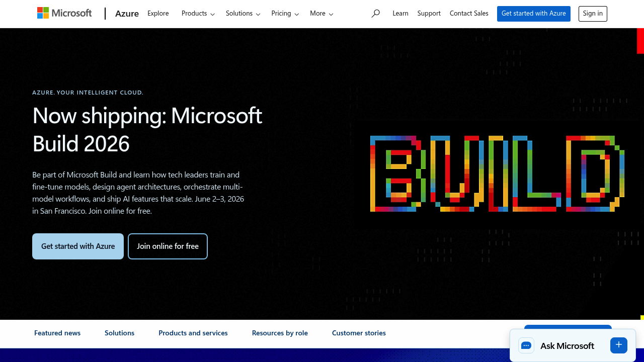
Task: Click the colorful BUILD banner image
Action: click(498, 173)
